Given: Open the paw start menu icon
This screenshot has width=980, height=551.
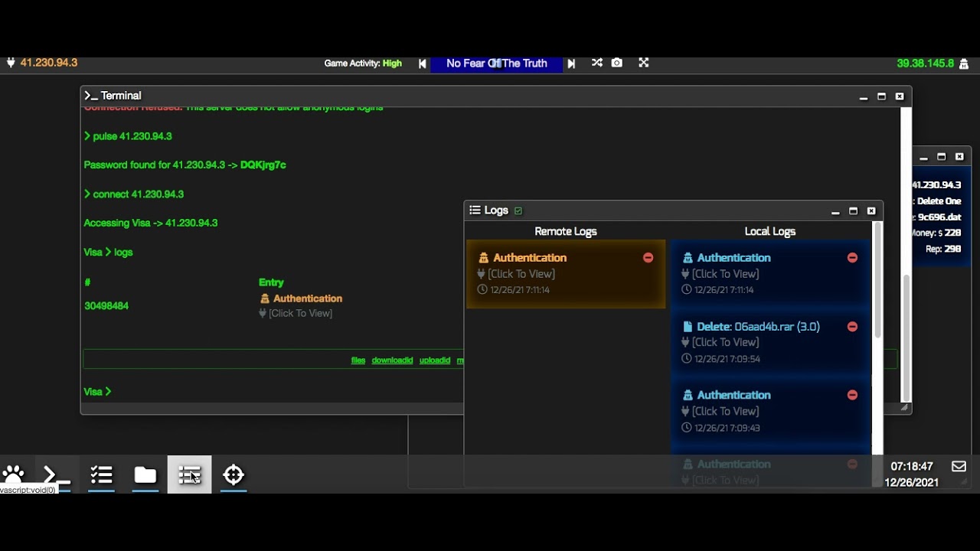Looking at the screenshot, I should click(13, 474).
